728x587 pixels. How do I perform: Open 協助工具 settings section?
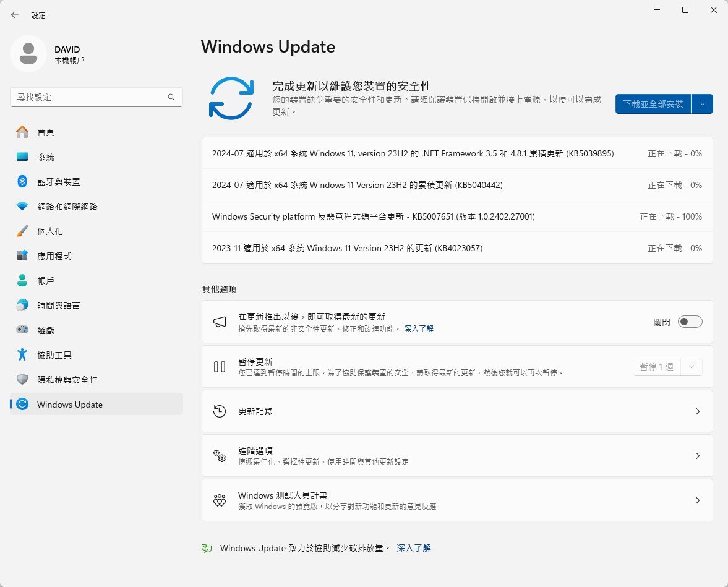(96, 355)
